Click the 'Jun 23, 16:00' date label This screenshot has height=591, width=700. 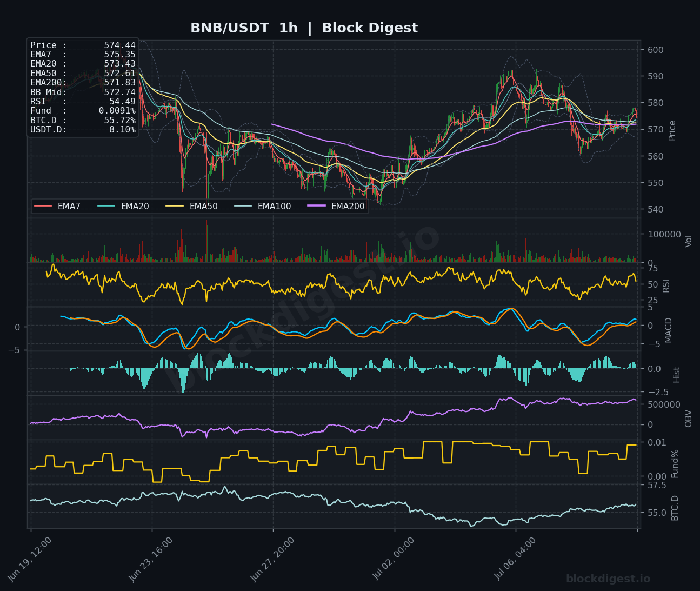pyautogui.click(x=151, y=559)
